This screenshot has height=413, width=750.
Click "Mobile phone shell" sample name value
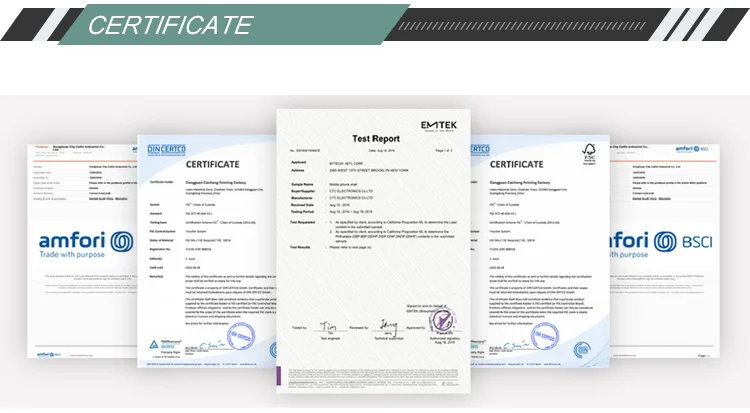pyautogui.click(x=343, y=184)
